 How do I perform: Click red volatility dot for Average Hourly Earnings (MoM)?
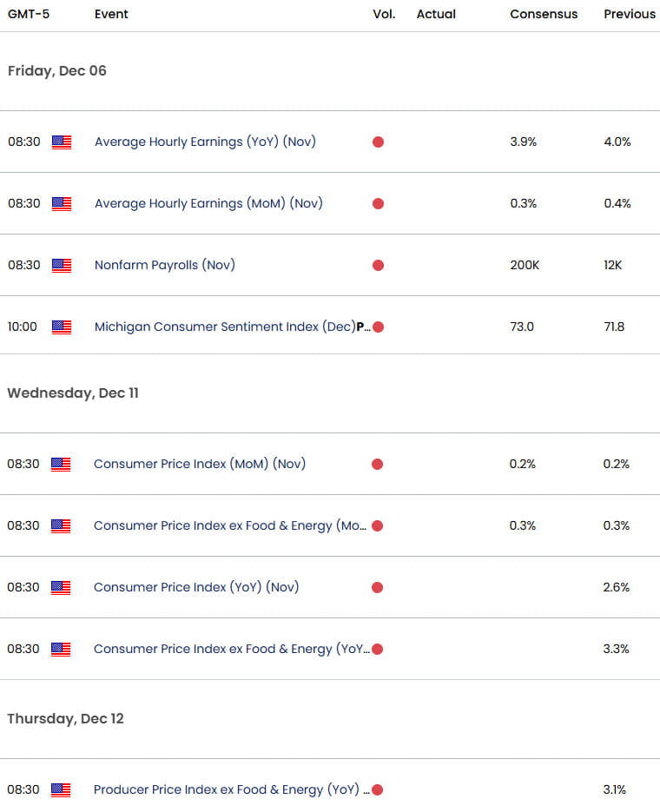point(379,203)
